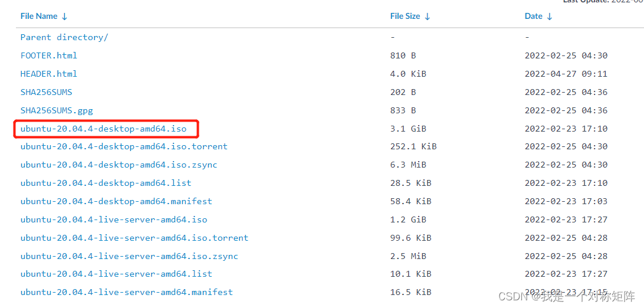Download ubuntu-20.04.4-live-server-amd64.iso

[x=114, y=219]
